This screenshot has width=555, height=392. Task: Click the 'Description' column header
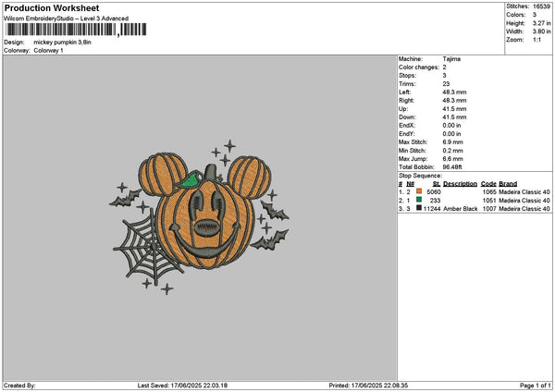pos(460,184)
